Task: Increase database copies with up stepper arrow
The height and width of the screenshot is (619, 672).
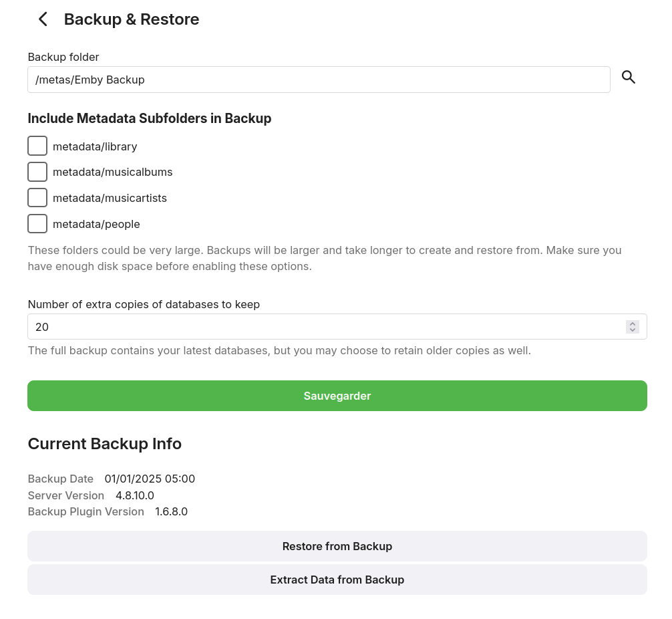Action: pyautogui.click(x=633, y=324)
